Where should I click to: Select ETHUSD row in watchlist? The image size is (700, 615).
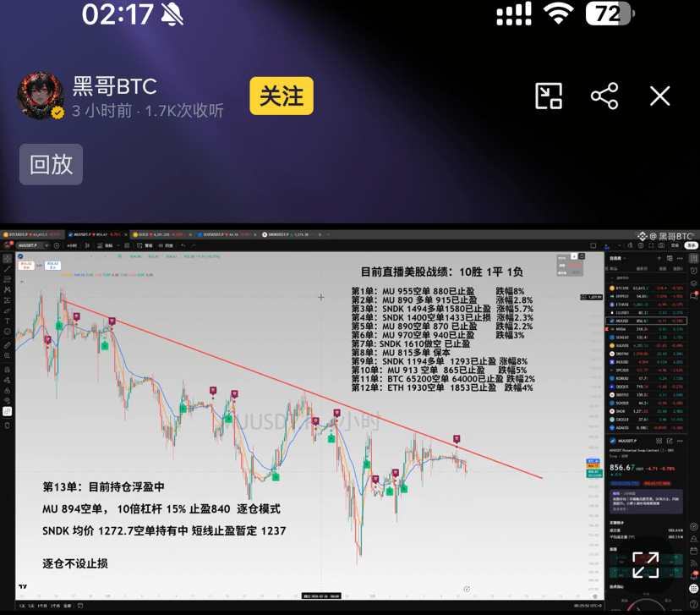pyautogui.click(x=646, y=305)
